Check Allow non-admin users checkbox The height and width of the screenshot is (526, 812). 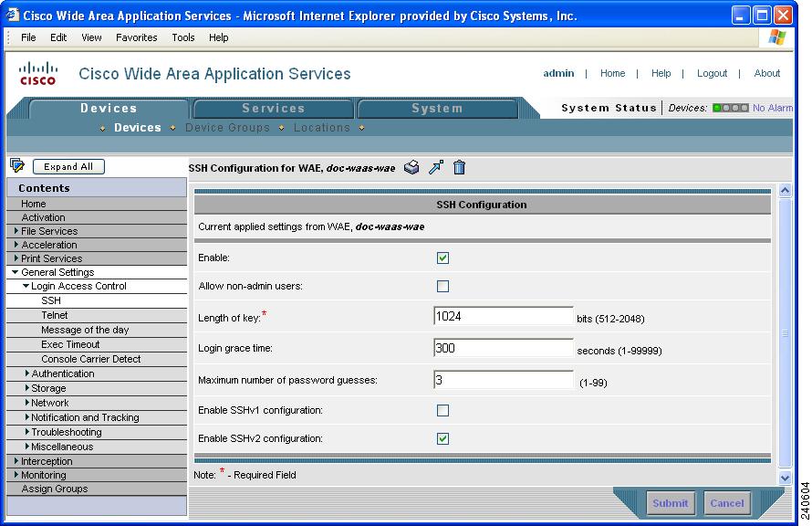pyautogui.click(x=442, y=286)
